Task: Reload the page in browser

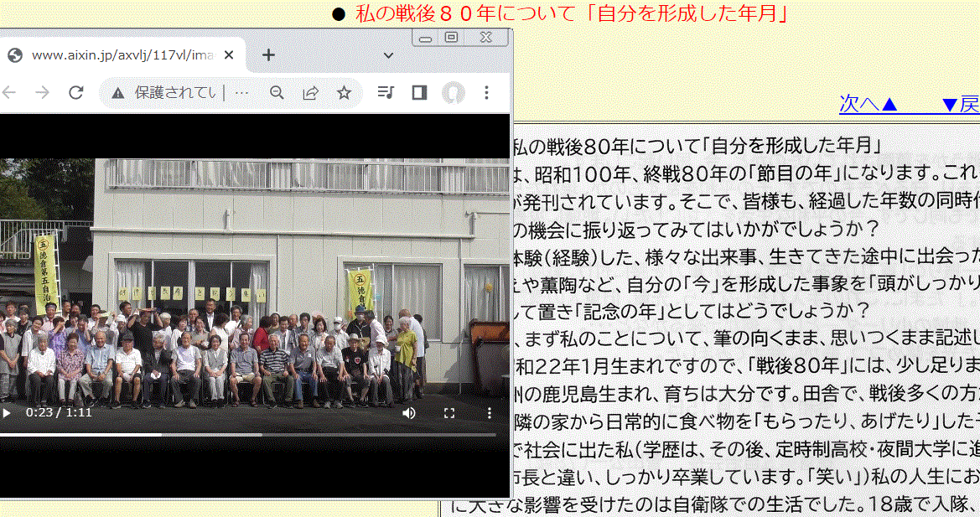Action: coord(76,93)
